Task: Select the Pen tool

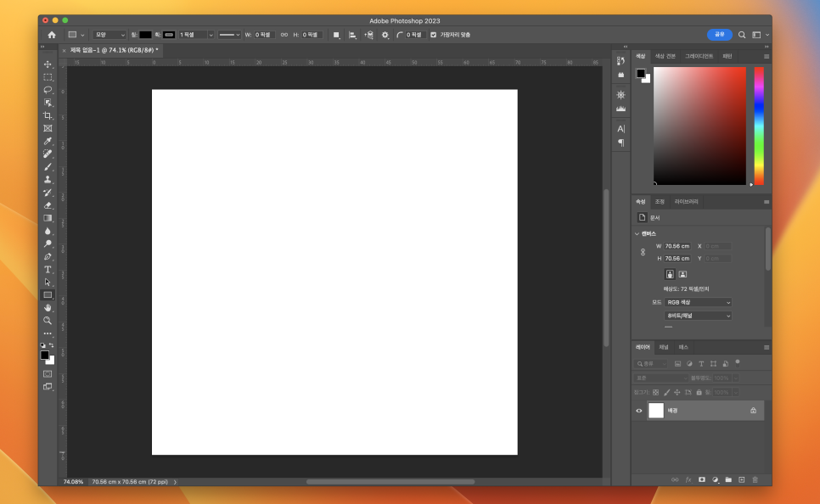Action: tap(48, 256)
